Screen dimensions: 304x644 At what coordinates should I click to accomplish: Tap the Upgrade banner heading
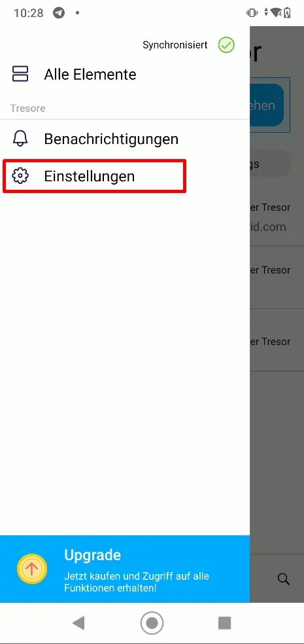92,555
